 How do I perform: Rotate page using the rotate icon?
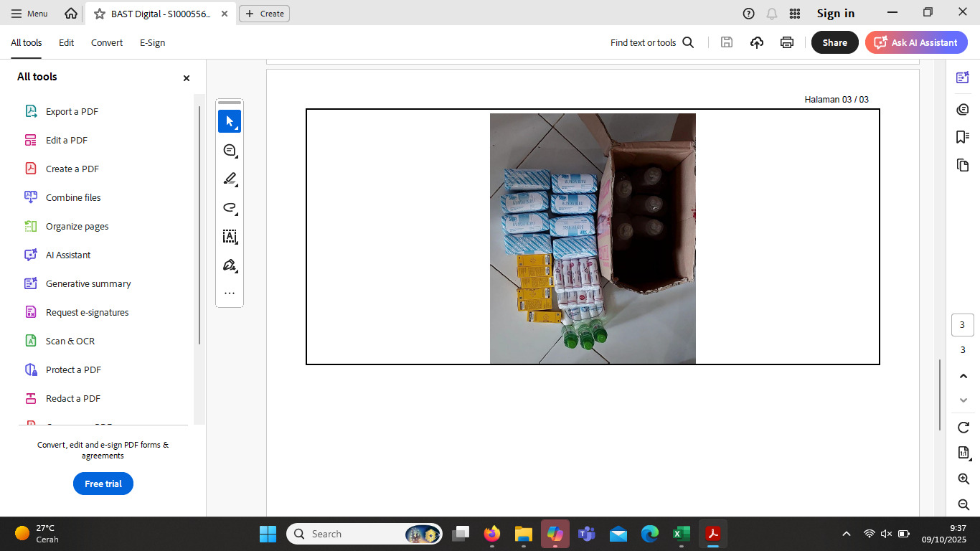(x=963, y=428)
